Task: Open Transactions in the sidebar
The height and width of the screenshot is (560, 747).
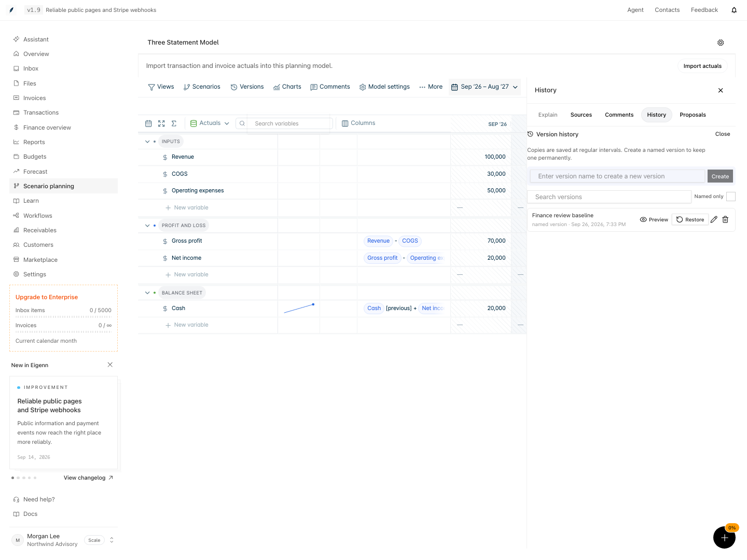Action: pyautogui.click(x=63, y=113)
